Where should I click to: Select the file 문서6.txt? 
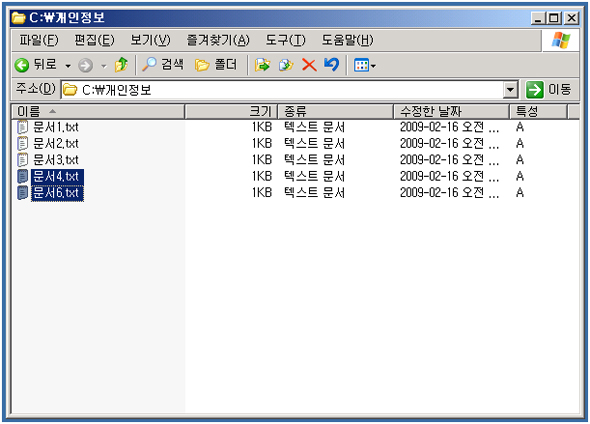(x=57, y=193)
